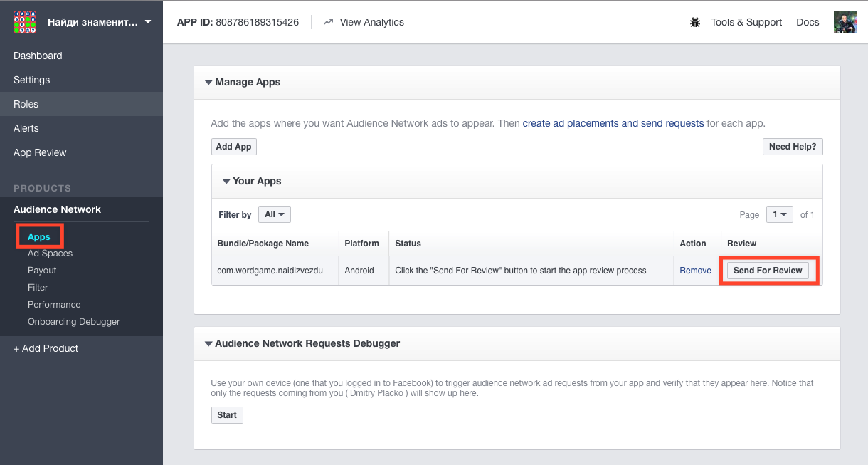Click the user profile avatar
868x465 pixels.
pyautogui.click(x=845, y=22)
